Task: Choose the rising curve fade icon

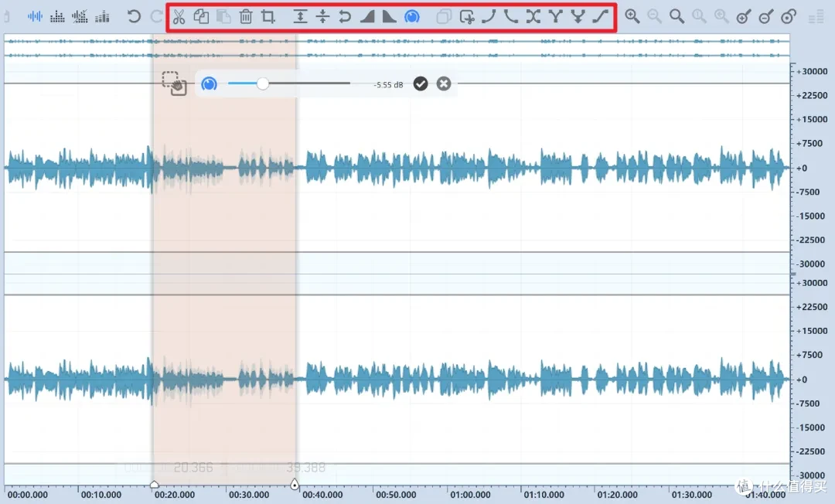Action: tap(489, 17)
